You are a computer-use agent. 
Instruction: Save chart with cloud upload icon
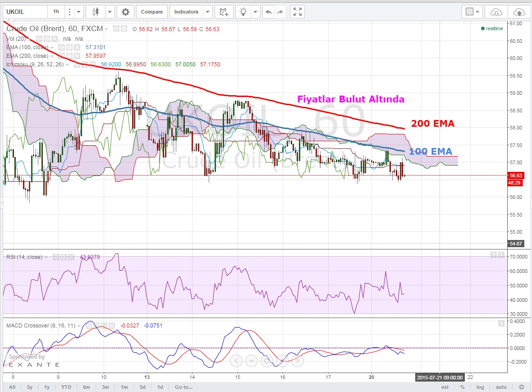point(519,12)
